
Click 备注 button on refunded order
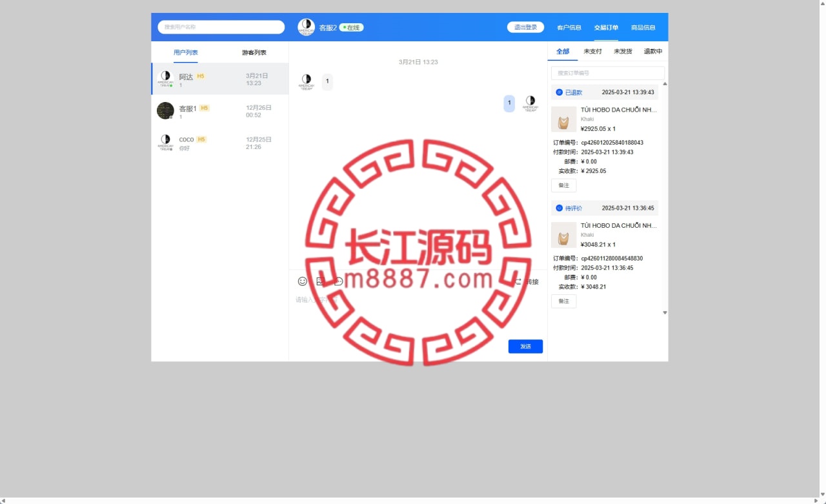point(564,185)
